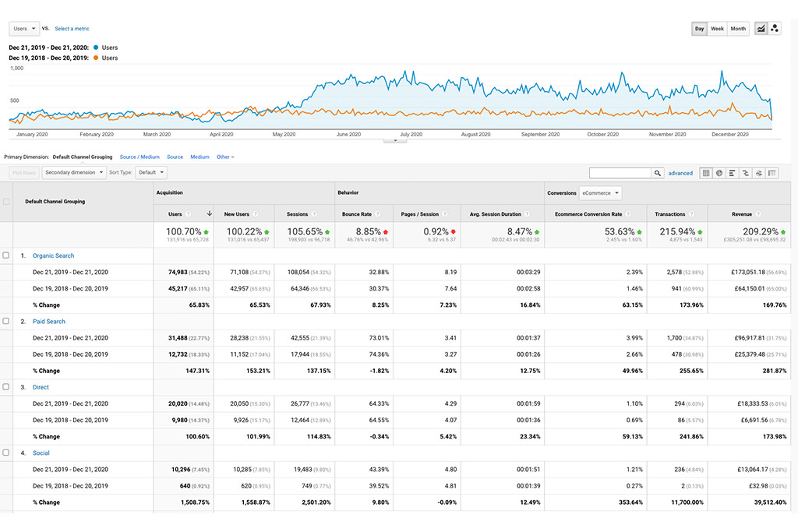Select the Pivot table view icon
Screen dimensions: 798x532
772,173
